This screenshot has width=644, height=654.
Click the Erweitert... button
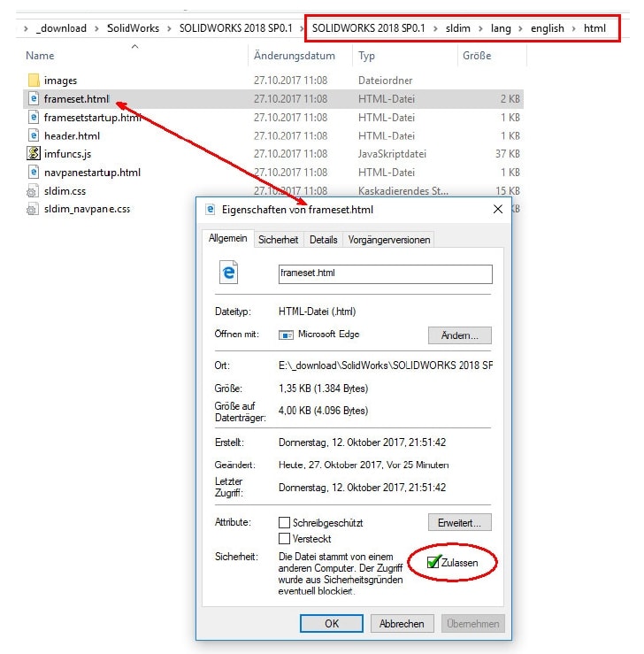coord(460,523)
